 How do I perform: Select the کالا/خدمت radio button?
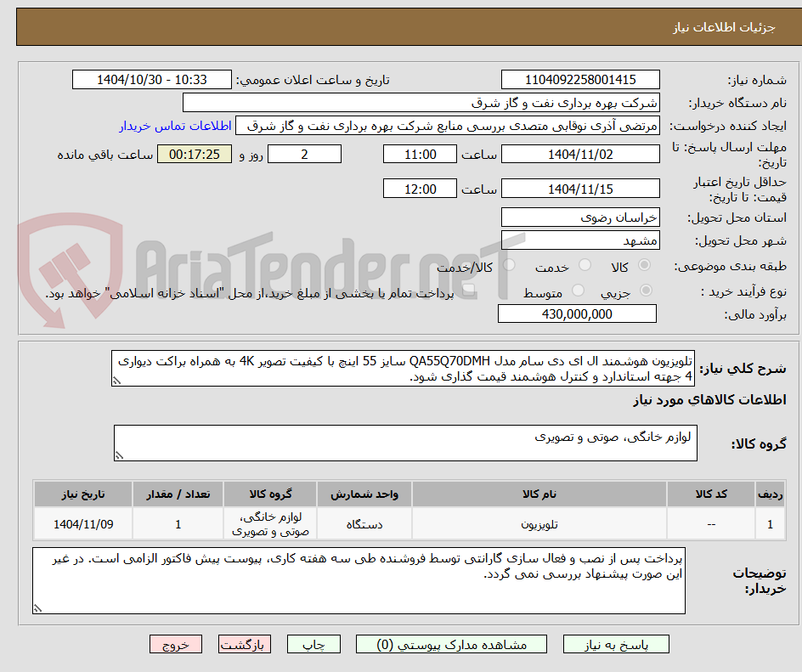pyautogui.click(x=509, y=265)
